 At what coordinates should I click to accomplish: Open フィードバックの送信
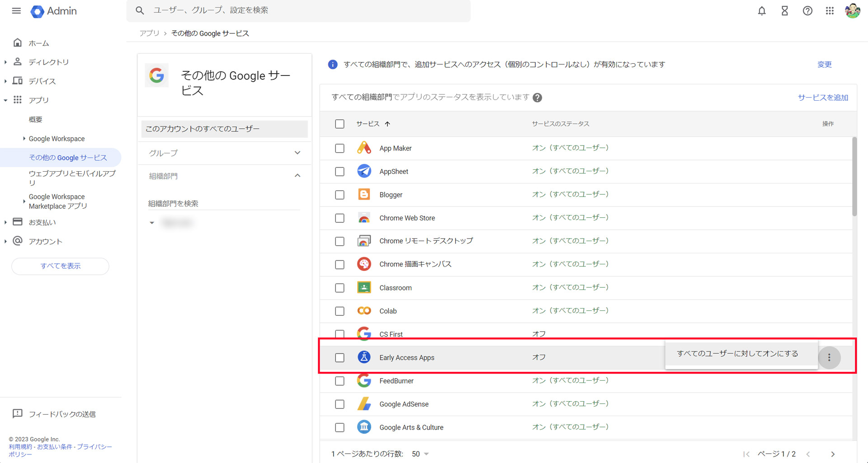62,414
